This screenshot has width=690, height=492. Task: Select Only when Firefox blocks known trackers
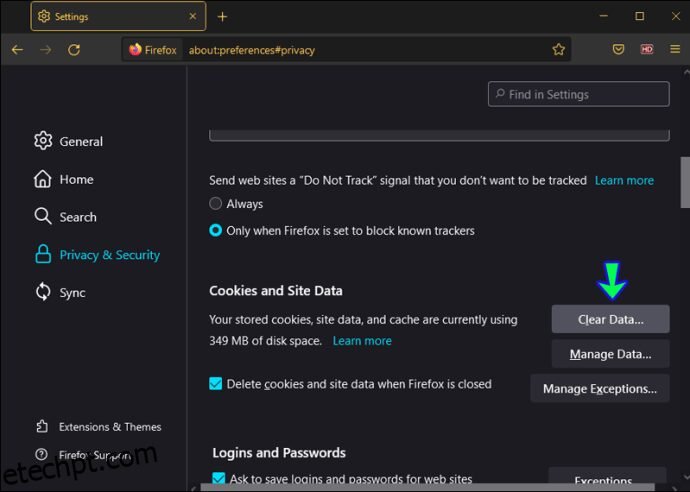point(215,231)
